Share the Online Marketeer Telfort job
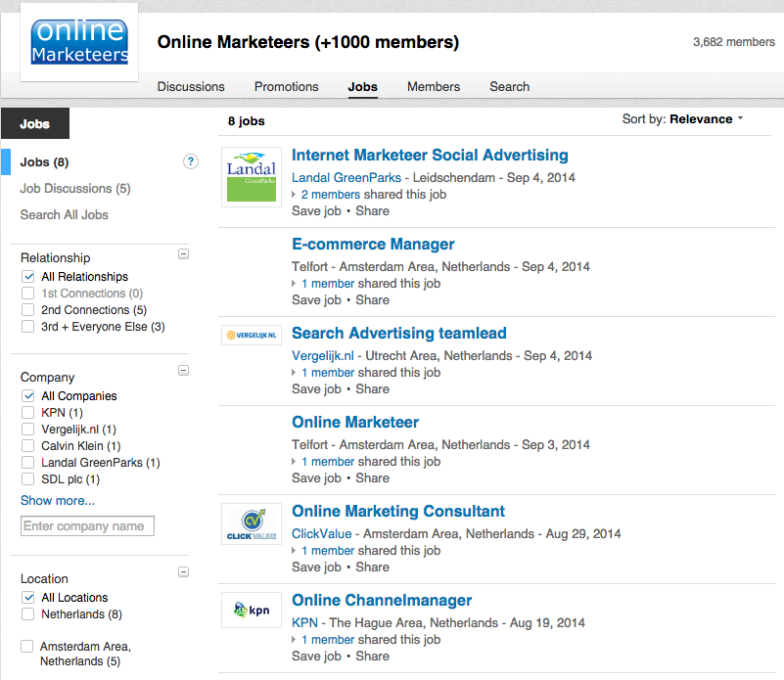 373,478
